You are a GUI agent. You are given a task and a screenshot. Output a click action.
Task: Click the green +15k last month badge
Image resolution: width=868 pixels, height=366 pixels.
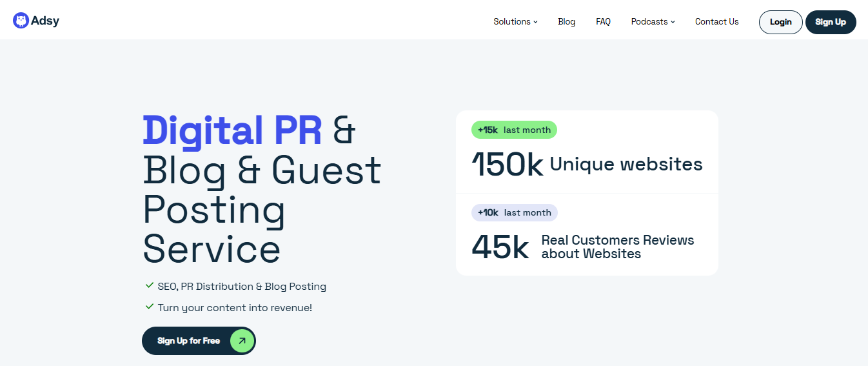514,130
